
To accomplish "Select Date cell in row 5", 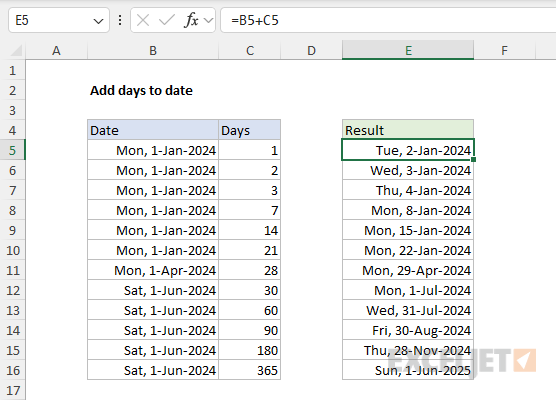I will [153, 150].
